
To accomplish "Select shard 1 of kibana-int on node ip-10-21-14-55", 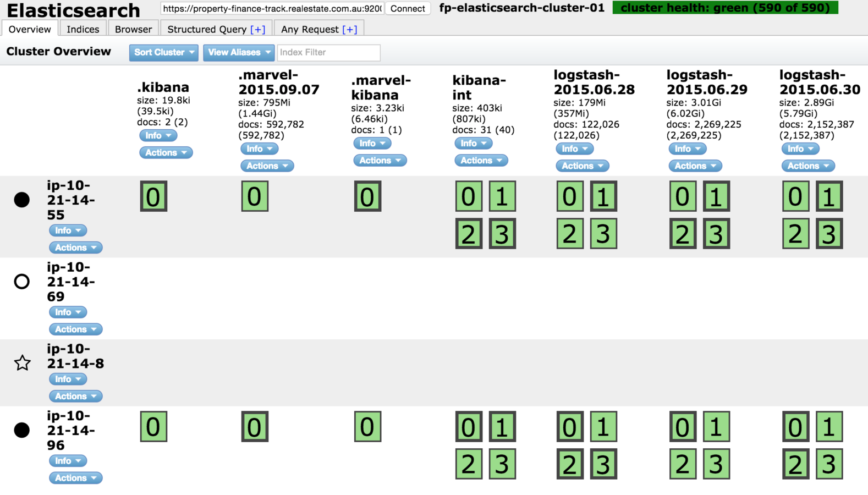I will tap(502, 196).
